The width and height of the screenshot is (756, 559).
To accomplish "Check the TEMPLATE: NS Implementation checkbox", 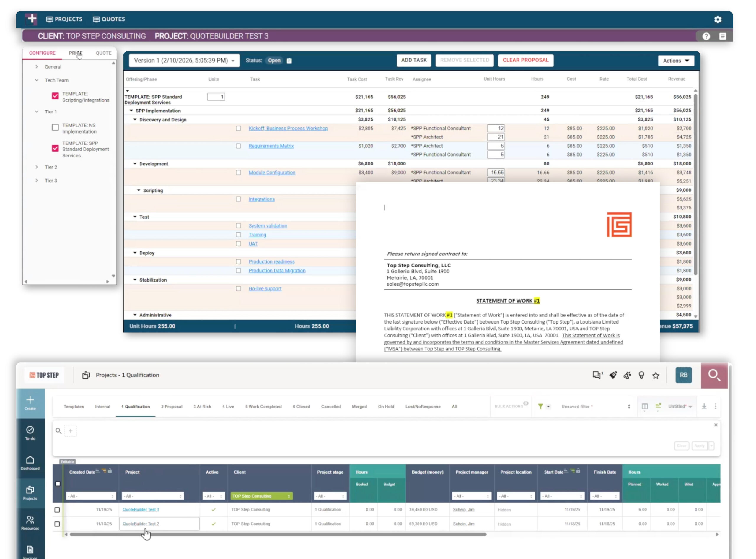I will click(55, 128).
